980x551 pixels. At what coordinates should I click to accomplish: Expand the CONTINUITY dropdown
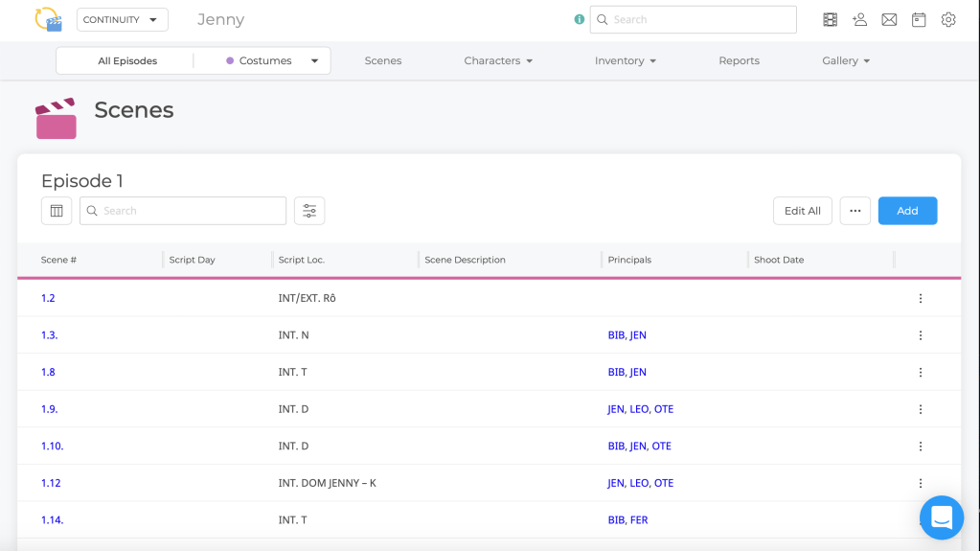click(x=122, y=20)
